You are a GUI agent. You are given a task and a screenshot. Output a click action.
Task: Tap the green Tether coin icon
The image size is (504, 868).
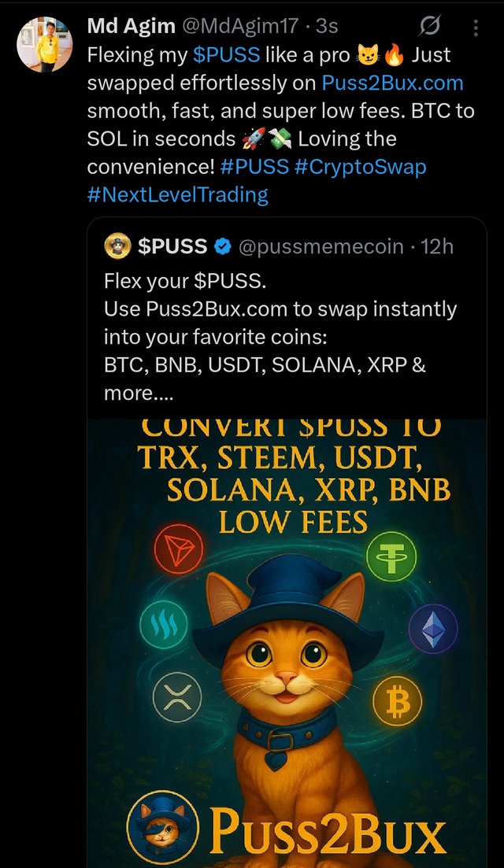coord(391,556)
